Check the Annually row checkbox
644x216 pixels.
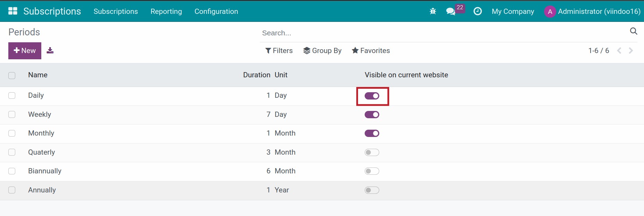click(12, 190)
